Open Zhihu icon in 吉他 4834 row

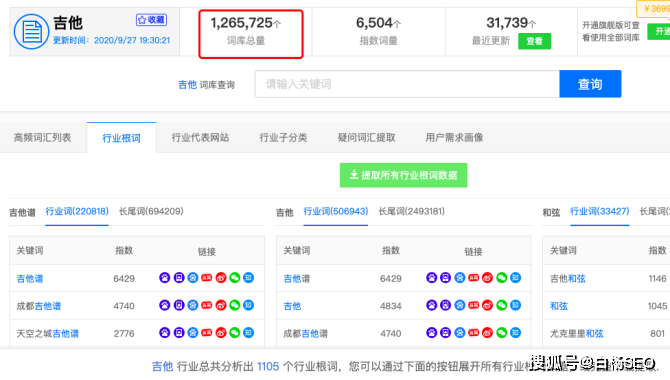[x=516, y=305]
